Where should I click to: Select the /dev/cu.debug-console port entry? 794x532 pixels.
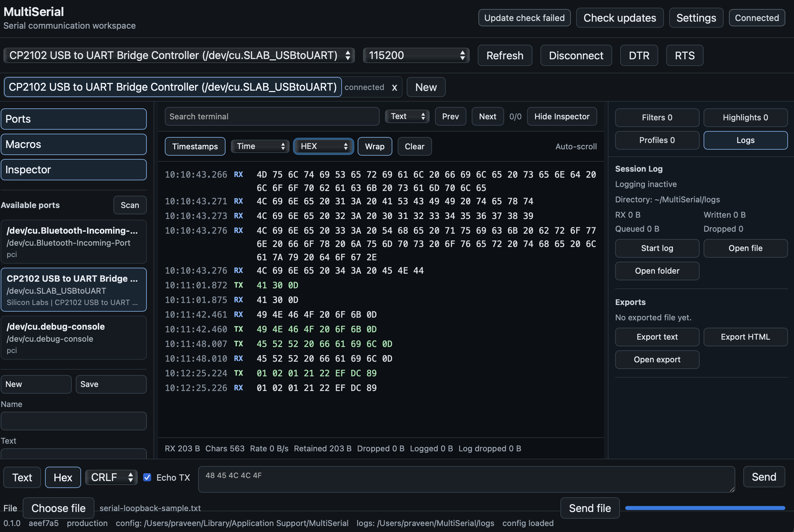pyautogui.click(x=74, y=338)
